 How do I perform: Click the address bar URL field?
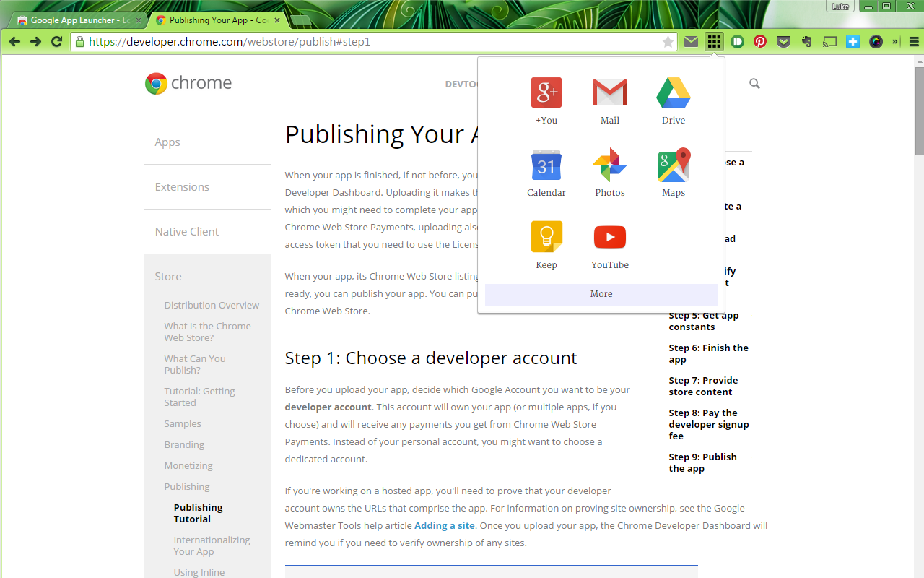373,42
